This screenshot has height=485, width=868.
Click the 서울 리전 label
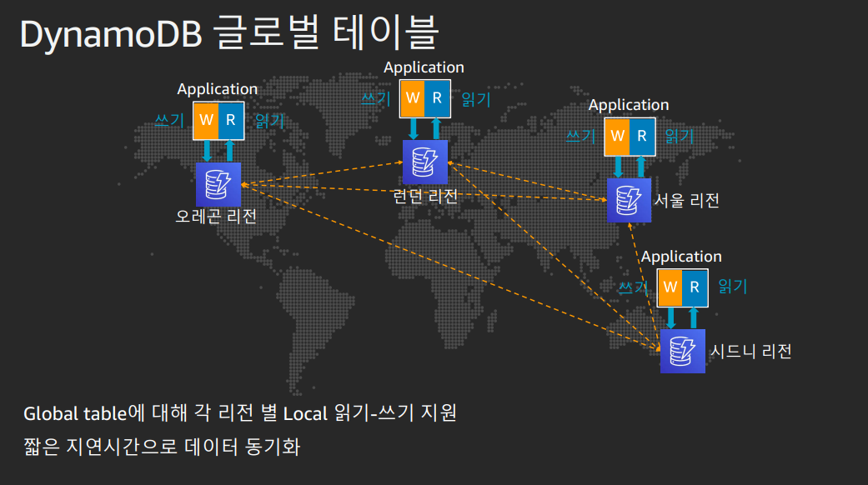[687, 200]
